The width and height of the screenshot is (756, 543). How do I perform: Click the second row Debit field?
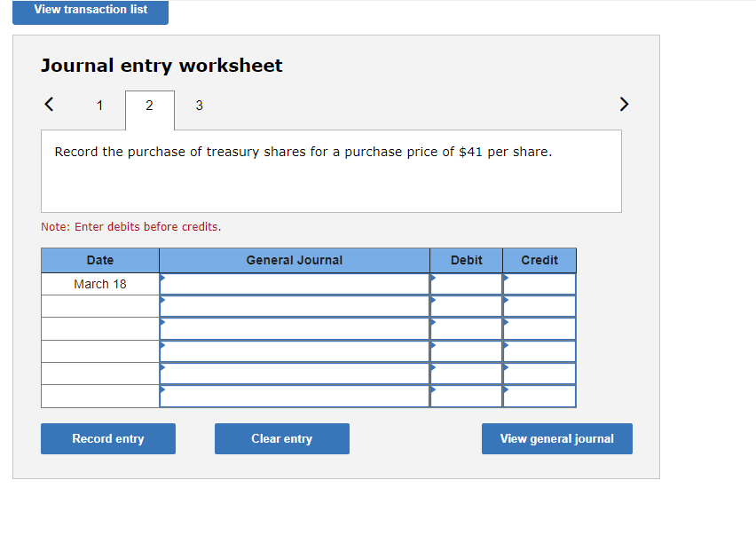pos(466,306)
